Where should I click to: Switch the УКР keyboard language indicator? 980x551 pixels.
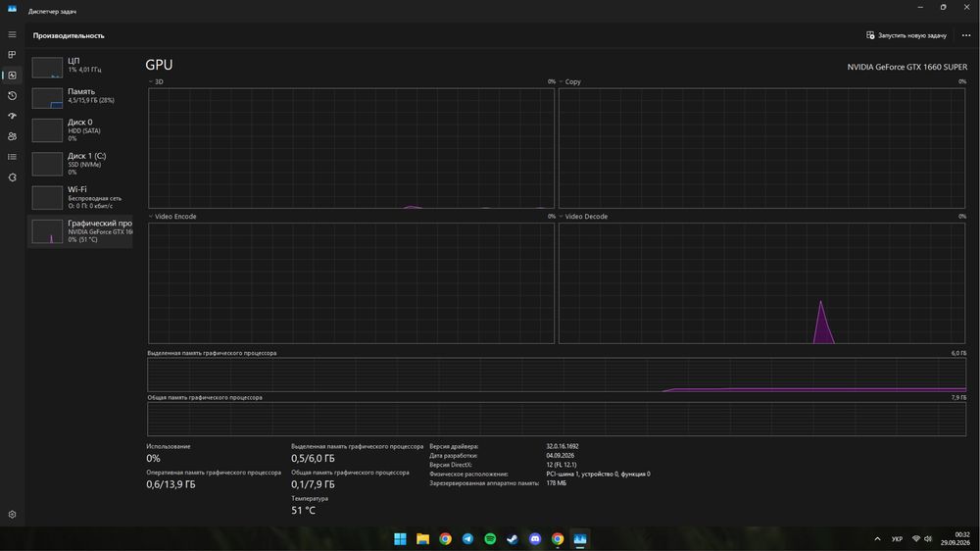point(897,539)
